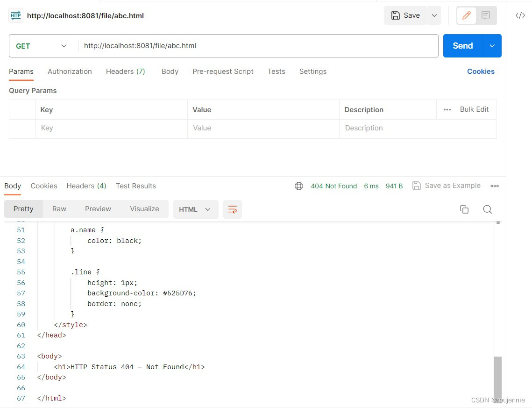This screenshot has width=532, height=408.
Task: Open the comments icon beside the edit pencil
Action: (486, 15)
